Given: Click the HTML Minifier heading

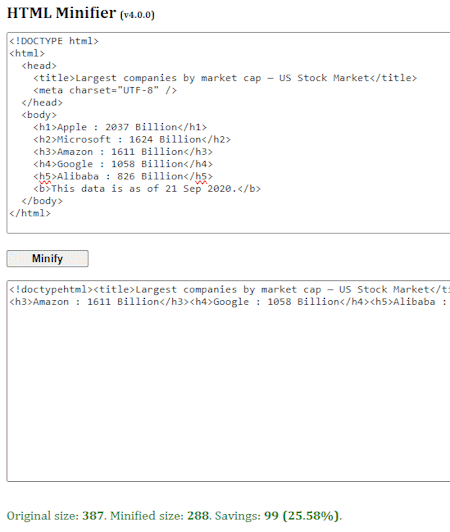Looking at the screenshot, I should (61, 13).
